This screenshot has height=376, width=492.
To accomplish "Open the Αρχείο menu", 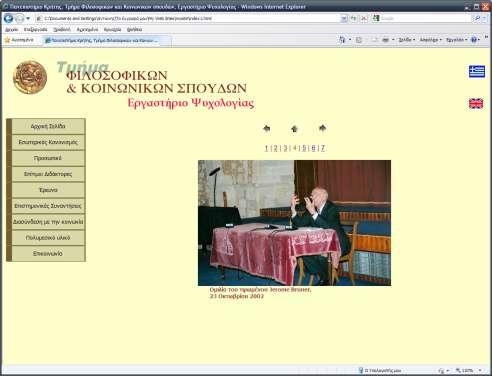I will 11,30.
